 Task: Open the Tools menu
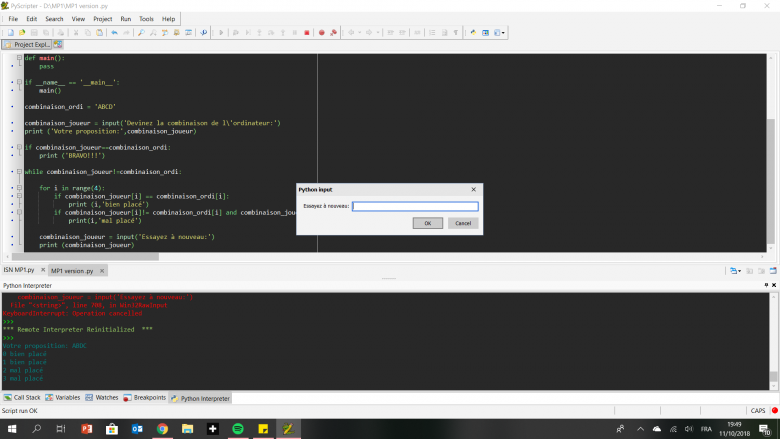point(146,19)
